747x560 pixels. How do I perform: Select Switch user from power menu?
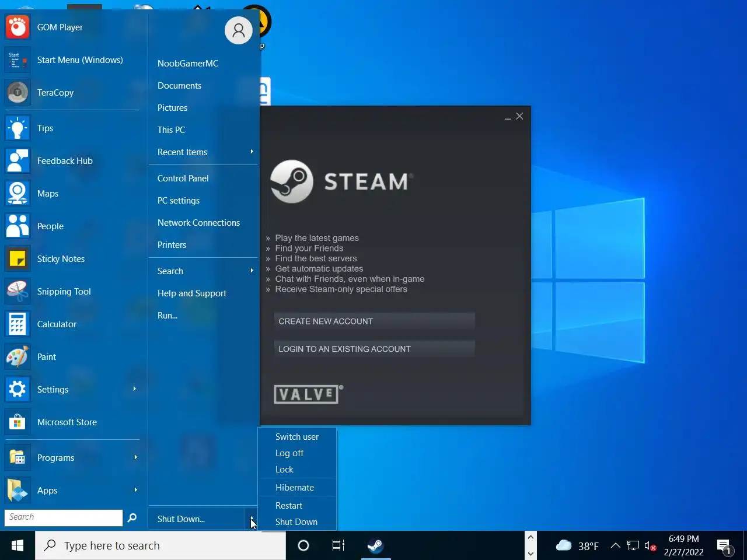(297, 436)
